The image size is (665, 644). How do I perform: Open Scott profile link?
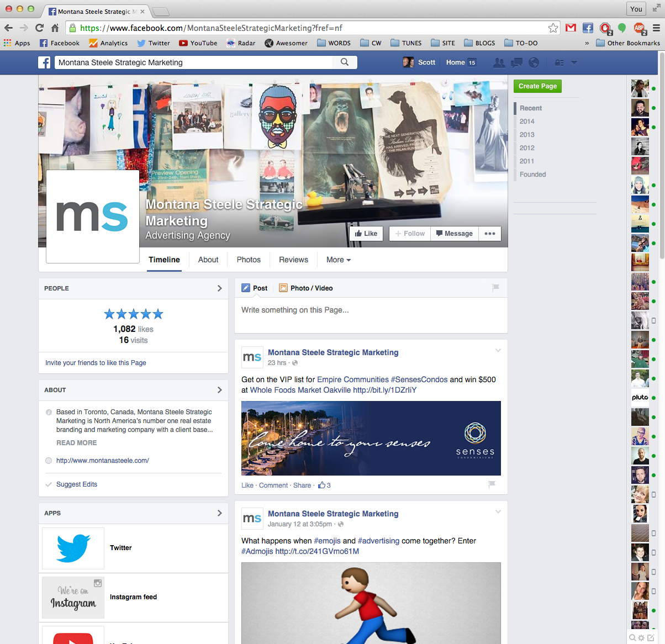[x=419, y=62]
